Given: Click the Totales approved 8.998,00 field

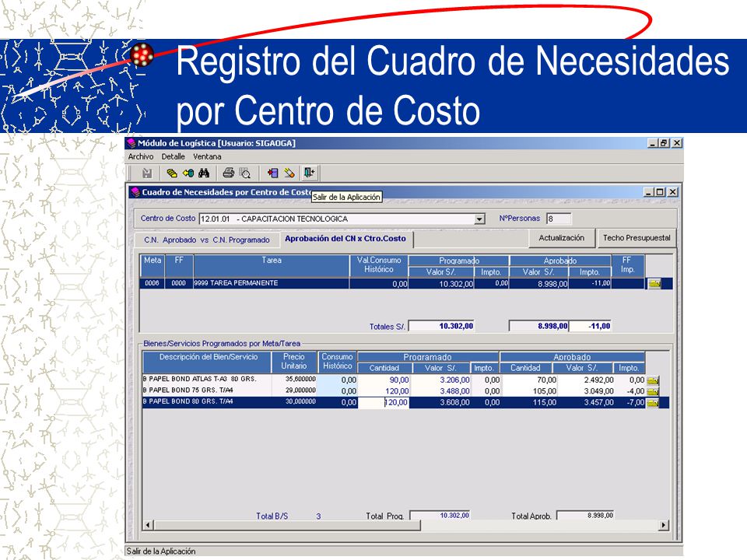Looking at the screenshot, I should tap(538, 326).
